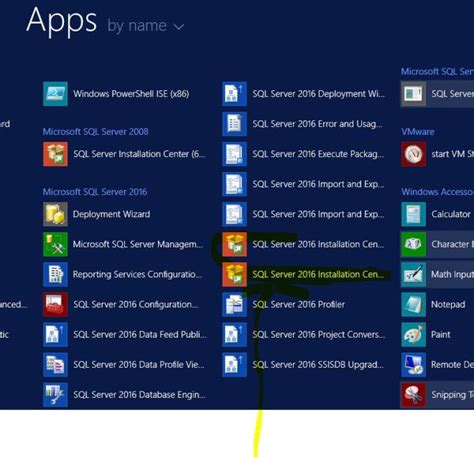This screenshot has height=458, width=474.
Task: Launch the Notepad icon
Action: coord(413,305)
